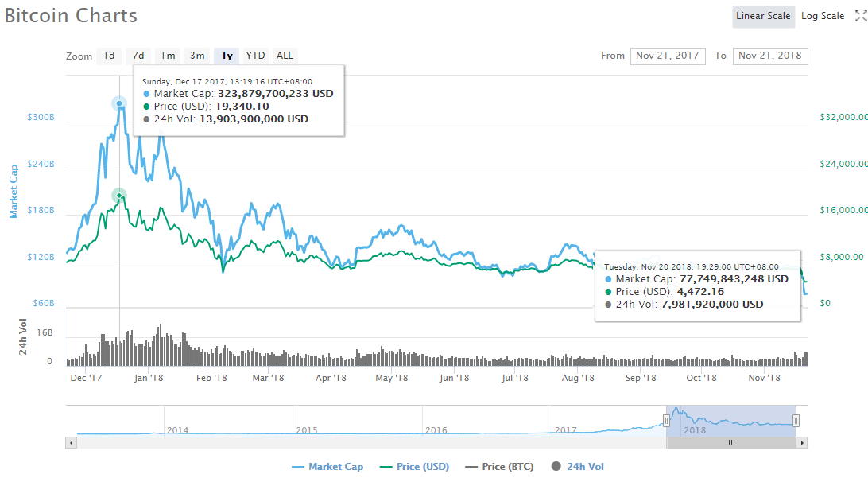Click the 4,472.16 price value in tooltip
868x478 pixels.
point(701,292)
